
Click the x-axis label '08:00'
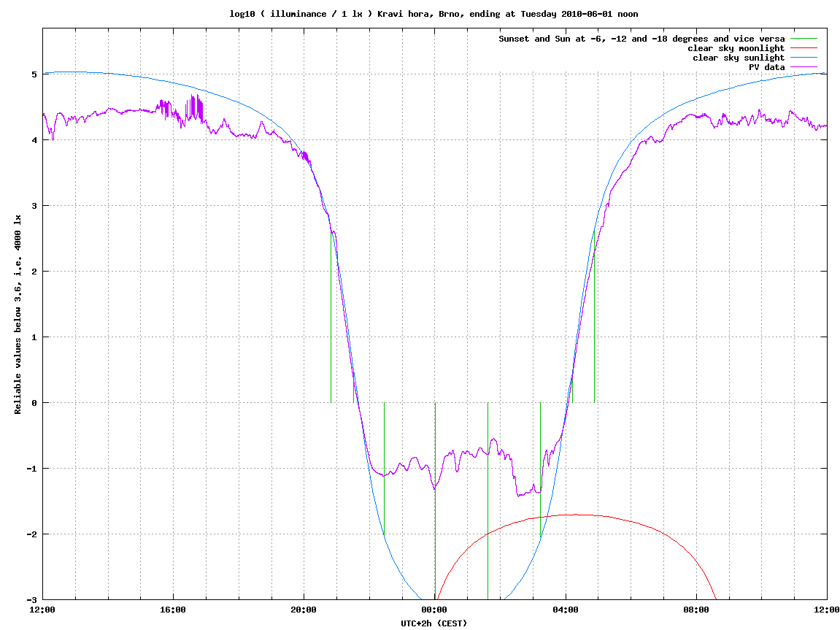[696, 610]
